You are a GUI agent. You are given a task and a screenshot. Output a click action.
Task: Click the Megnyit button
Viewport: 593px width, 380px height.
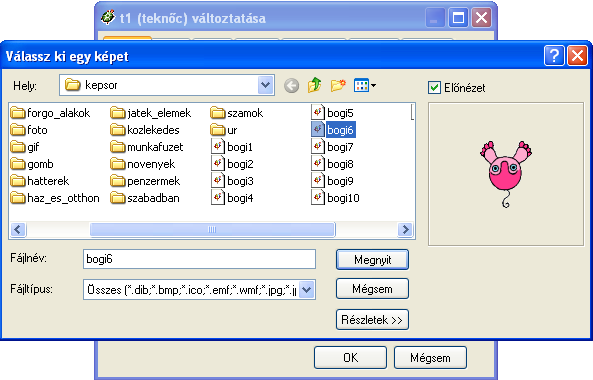[372, 260]
